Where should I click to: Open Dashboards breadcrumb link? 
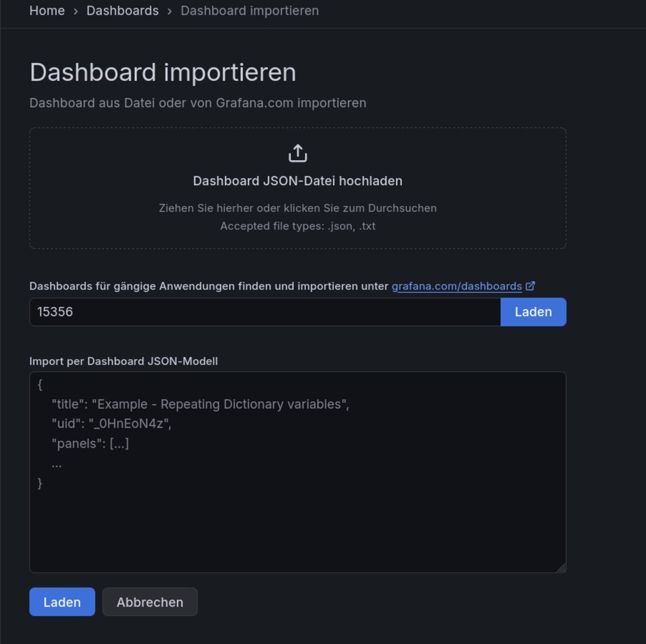pyautogui.click(x=122, y=11)
